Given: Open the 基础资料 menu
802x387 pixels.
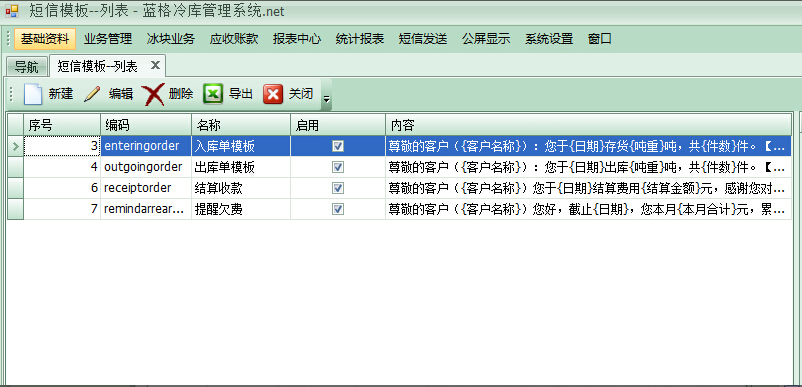Looking at the screenshot, I should click(x=45, y=39).
